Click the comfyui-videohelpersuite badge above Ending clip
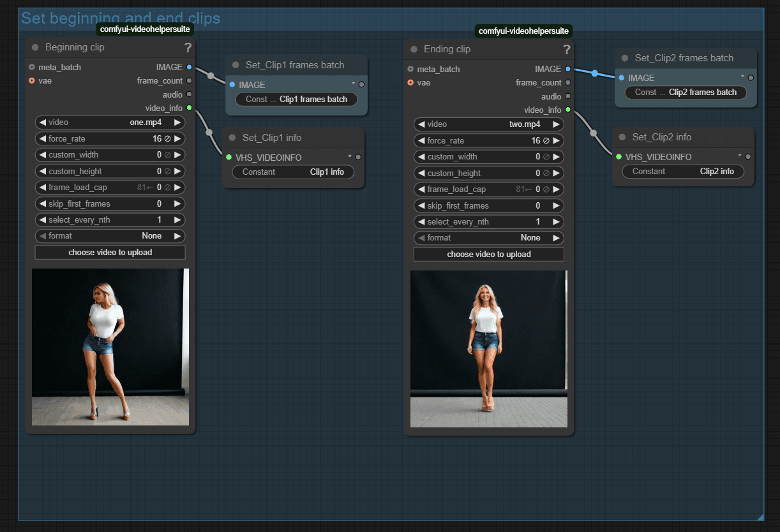Image resolution: width=780 pixels, height=532 pixels. pos(523,31)
